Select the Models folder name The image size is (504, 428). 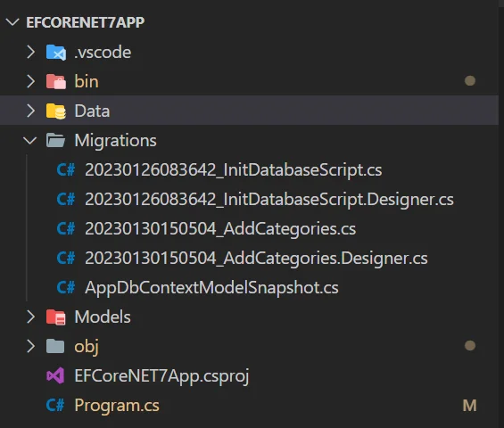pos(103,317)
